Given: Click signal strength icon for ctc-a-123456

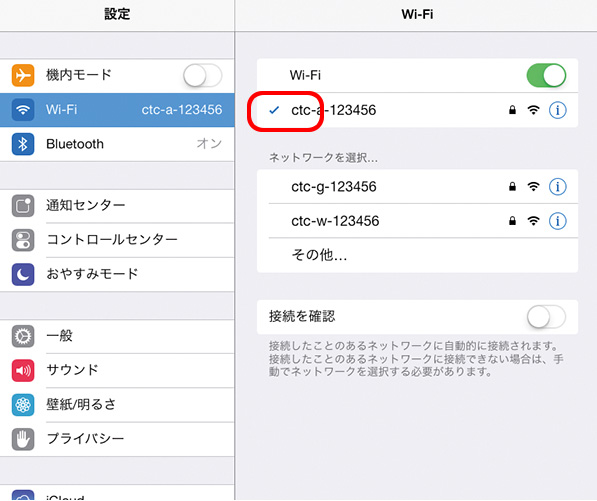Looking at the screenshot, I should pos(533,110).
